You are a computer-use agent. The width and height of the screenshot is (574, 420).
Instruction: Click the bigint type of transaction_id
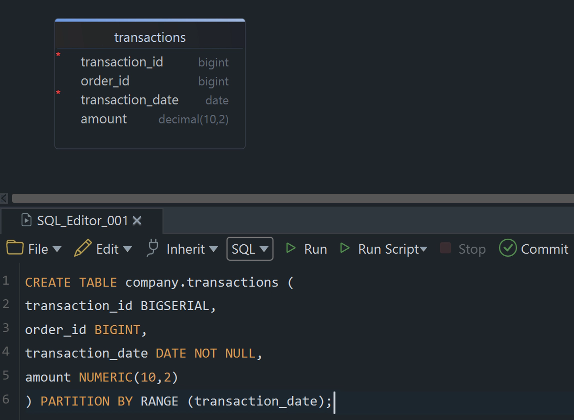click(x=213, y=62)
